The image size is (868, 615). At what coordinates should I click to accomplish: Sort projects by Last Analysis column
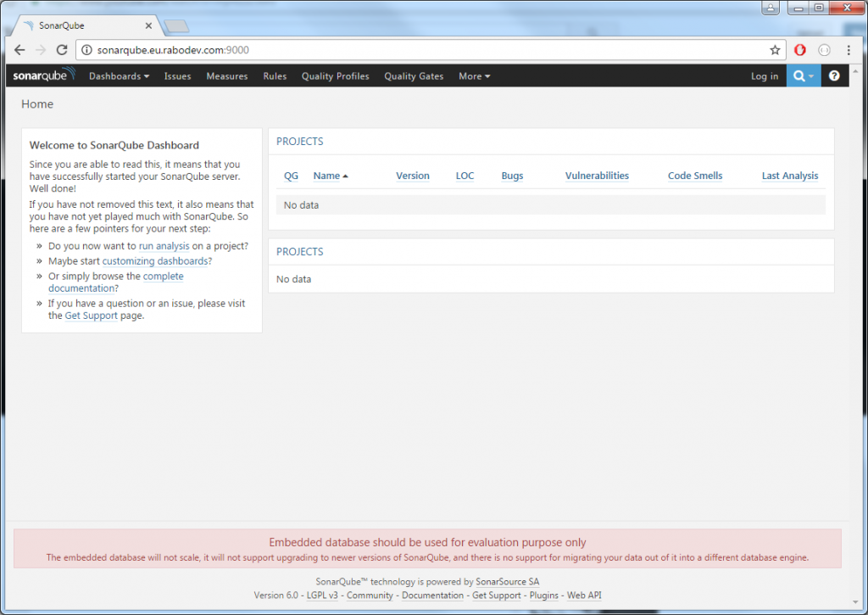(790, 176)
